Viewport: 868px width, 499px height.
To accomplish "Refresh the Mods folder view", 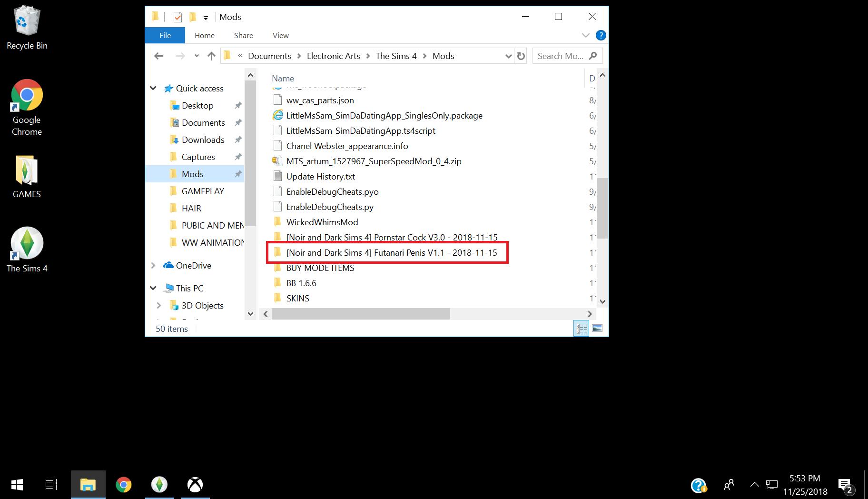I will (521, 56).
